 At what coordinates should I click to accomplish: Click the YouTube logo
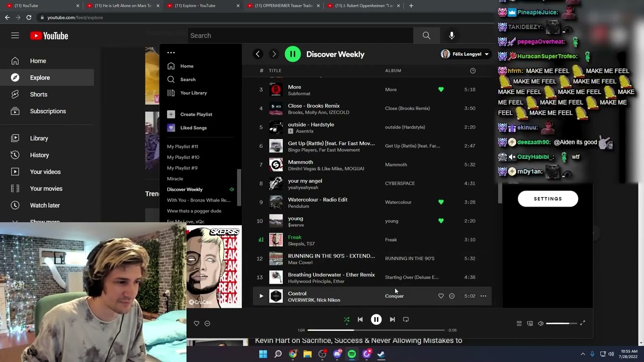49,36
